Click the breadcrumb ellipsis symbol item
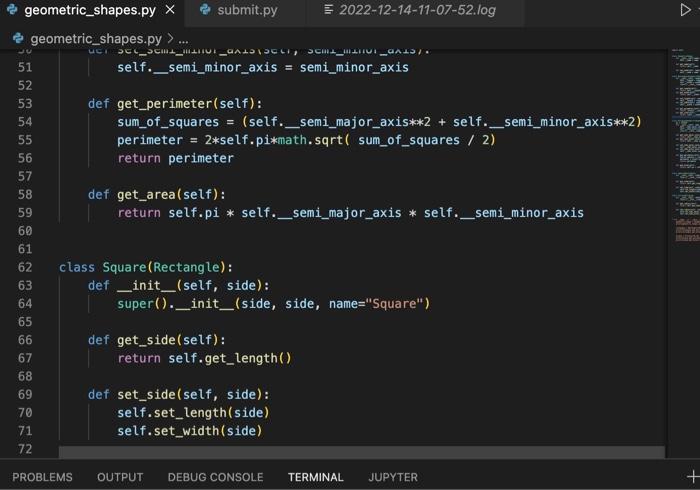 (x=183, y=39)
